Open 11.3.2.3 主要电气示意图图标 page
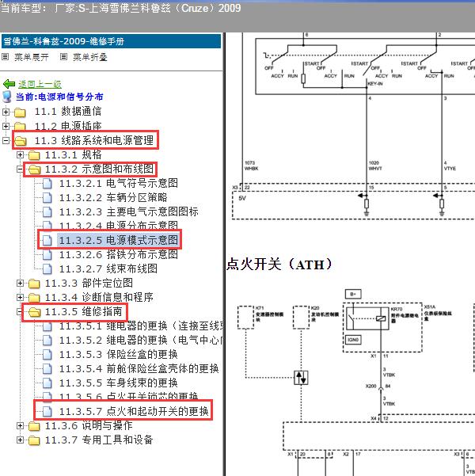 pos(129,211)
